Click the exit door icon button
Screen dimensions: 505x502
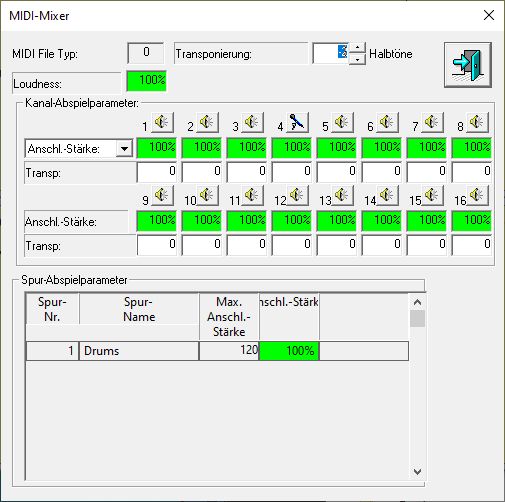(x=468, y=65)
